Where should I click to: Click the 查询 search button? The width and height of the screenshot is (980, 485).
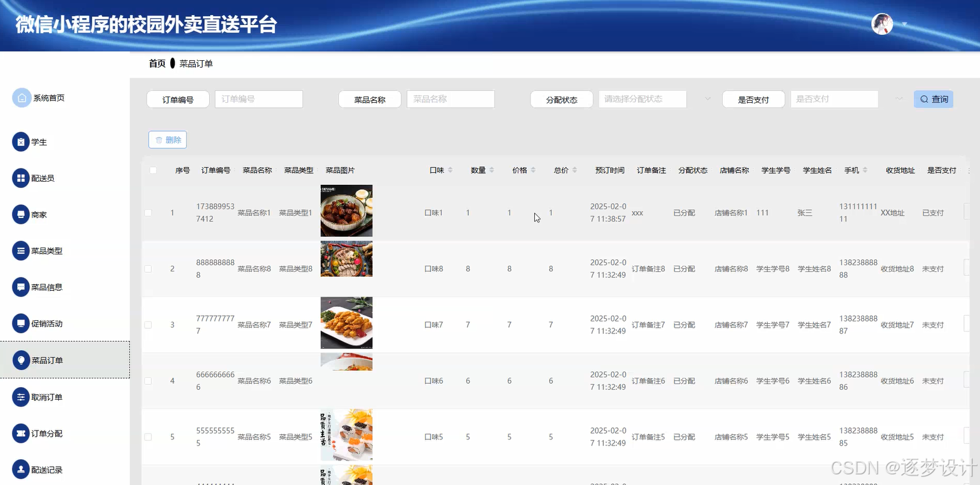934,99
